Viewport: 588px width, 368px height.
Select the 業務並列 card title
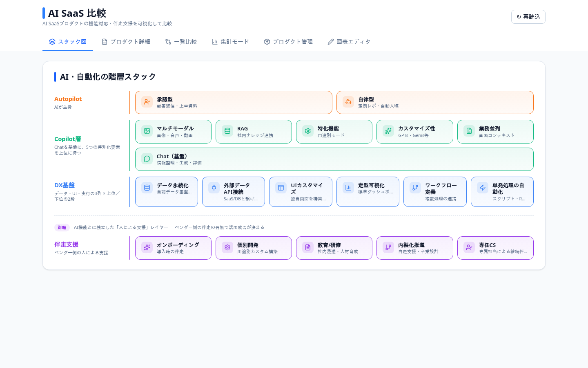point(490,128)
